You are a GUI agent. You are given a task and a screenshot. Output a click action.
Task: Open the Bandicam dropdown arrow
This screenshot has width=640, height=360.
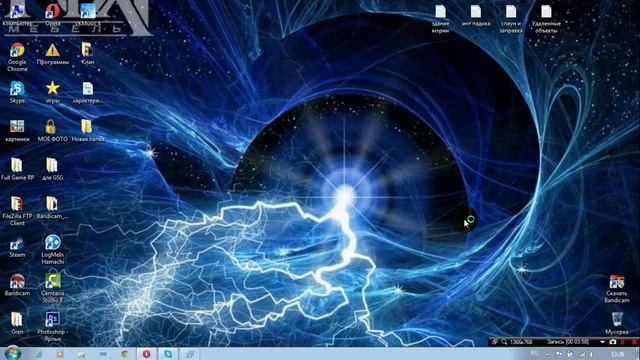[602, 342]
